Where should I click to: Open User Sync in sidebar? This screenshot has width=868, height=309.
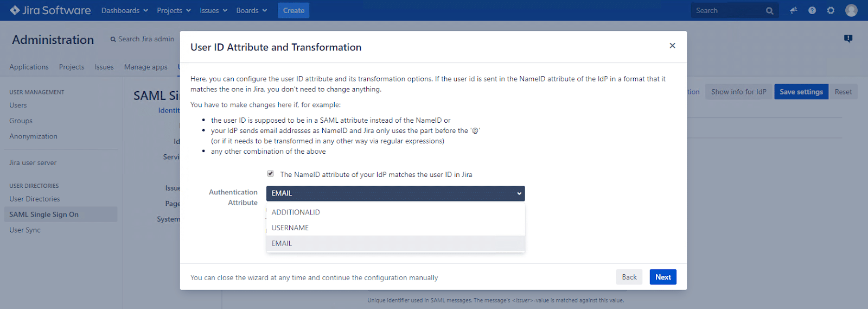pyautogui.click(x=25, y=230)
